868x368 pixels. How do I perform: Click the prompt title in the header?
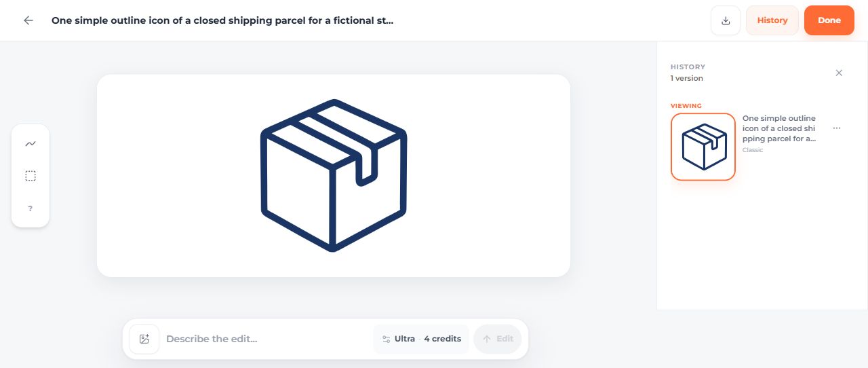pyautogui.click(x=222, y=20)
